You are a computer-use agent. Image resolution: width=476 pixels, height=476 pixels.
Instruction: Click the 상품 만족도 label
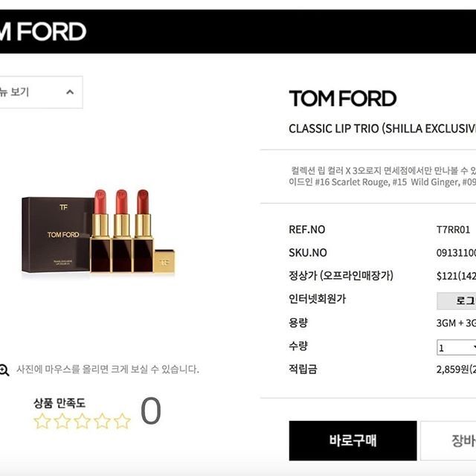59,403
